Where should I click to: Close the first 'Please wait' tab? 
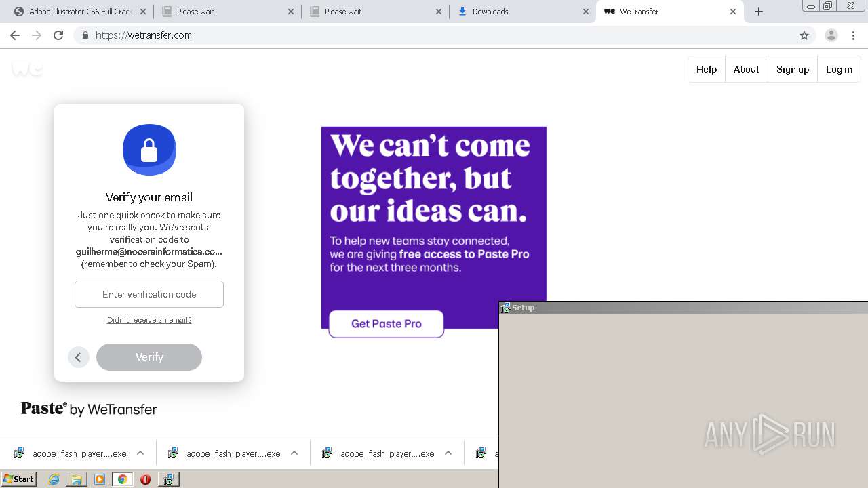[x=291, y=12]
